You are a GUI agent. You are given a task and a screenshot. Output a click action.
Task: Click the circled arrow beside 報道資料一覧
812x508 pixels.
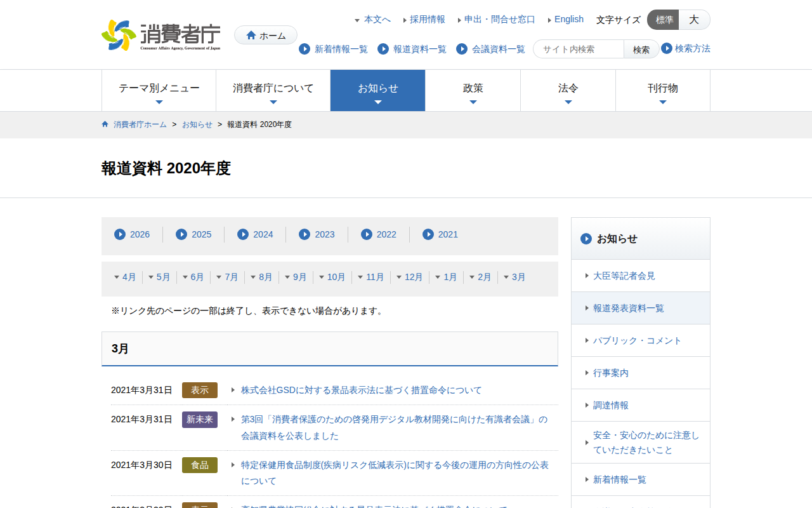point(383,49)
